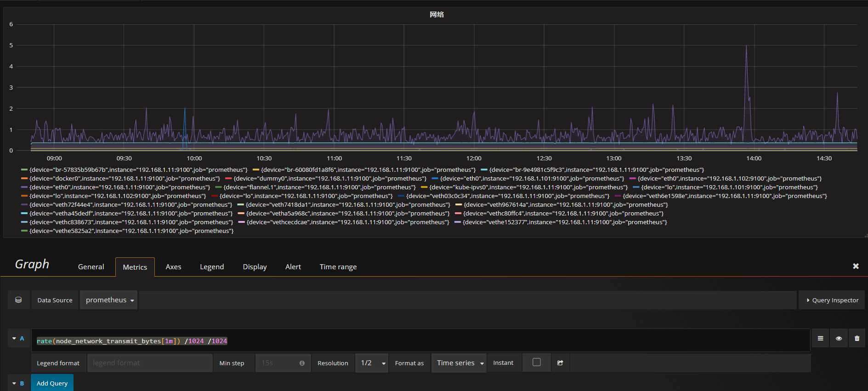This screenshot has width=868, height=391.
Task: Open the Alert tab
Action: click(x=293, y=267)
